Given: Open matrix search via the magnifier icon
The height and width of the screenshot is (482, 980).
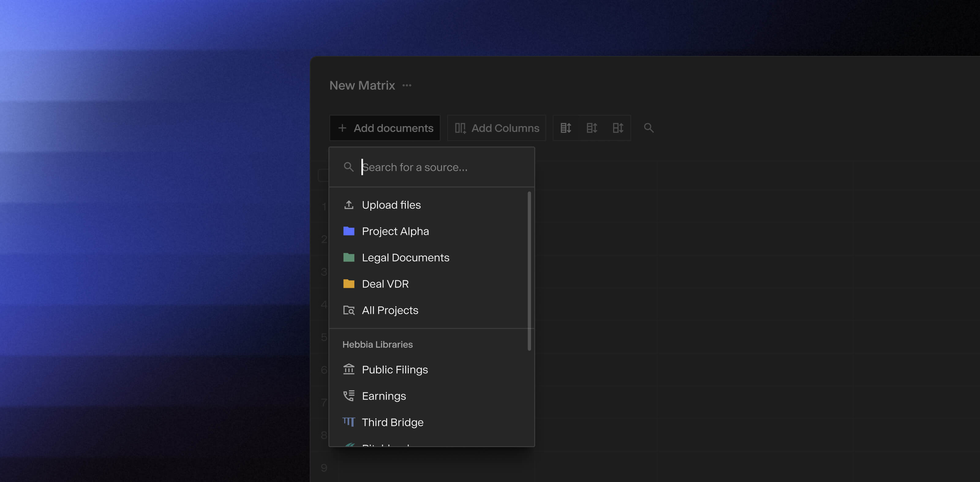Looking at the screenshot, I should point(649,128).
